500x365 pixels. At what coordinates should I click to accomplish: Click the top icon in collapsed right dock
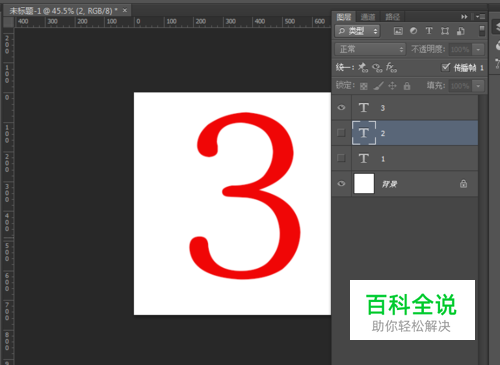(496, 26)
